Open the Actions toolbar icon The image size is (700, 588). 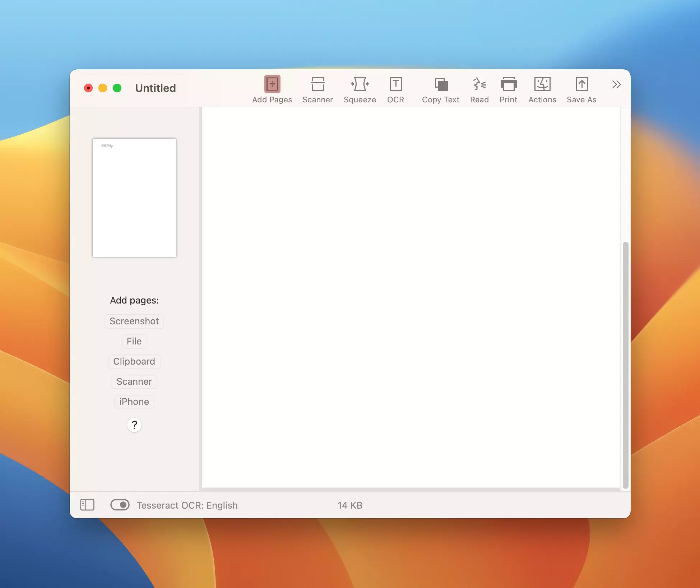542,84
